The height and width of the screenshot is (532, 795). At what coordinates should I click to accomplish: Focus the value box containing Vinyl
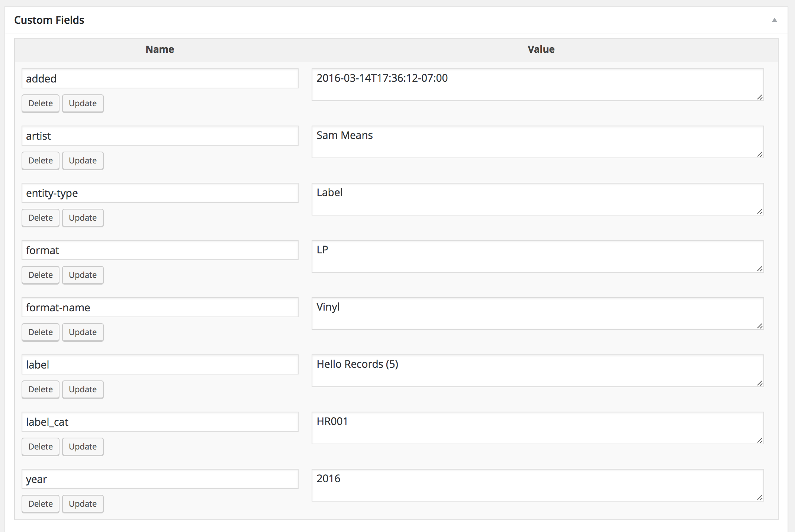tap(538, 314)
